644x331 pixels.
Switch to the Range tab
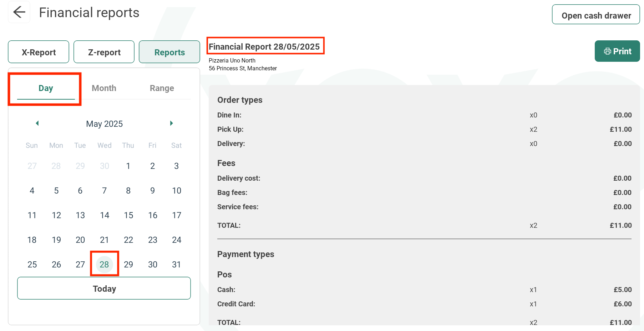pos(162,88)
